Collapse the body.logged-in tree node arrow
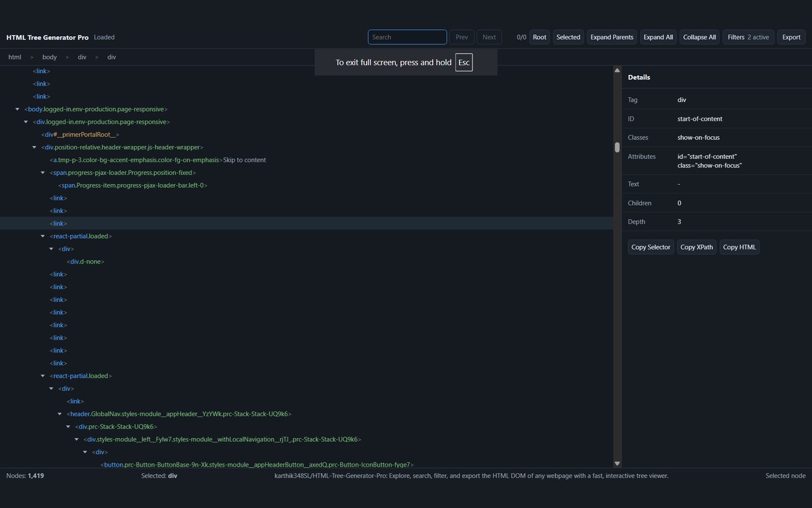The height and width of the screenshot is (508, 812). click(x=17, y=109)
